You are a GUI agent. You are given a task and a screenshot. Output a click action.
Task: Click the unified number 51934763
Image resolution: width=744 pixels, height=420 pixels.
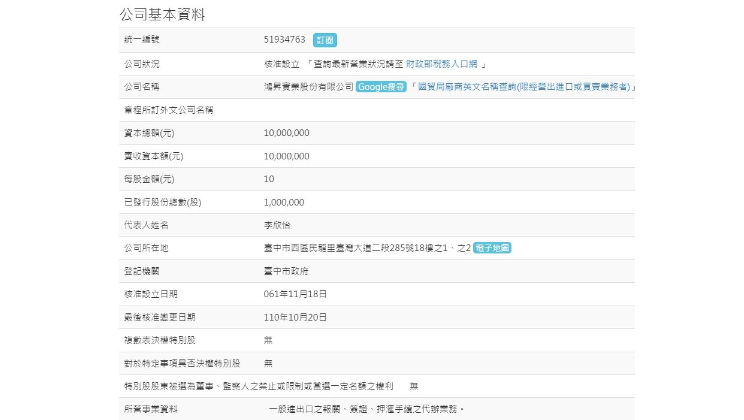tap(285, 40)
